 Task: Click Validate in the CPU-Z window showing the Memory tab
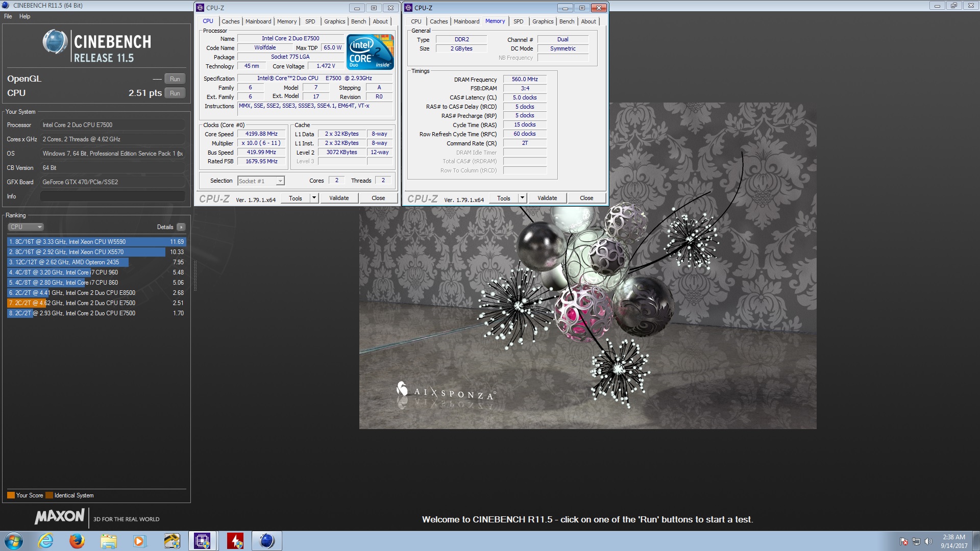[x=547, y=198]
